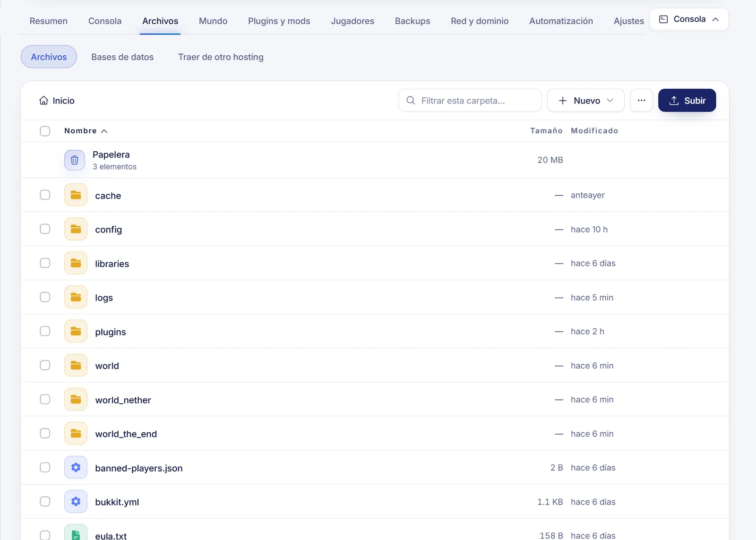Sort by the Modificado column header
The height and width of the screenshot is (540, 756).
click(x=594, y=131)
